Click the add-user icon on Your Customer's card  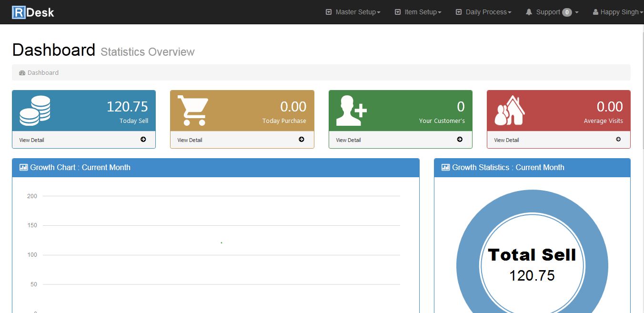pyautogui.click(x=352, y=111)
